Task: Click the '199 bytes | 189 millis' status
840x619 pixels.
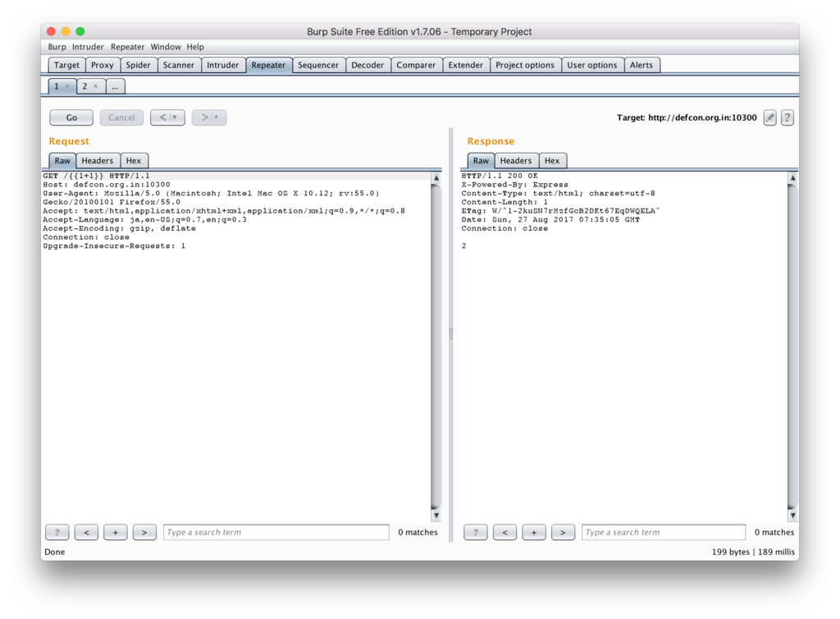Action: [753, 552]
